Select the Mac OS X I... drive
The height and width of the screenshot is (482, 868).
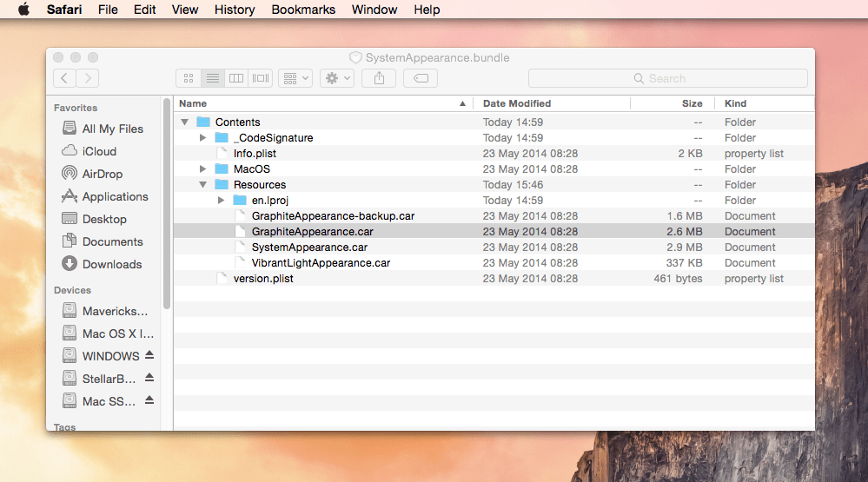(108, 333)
